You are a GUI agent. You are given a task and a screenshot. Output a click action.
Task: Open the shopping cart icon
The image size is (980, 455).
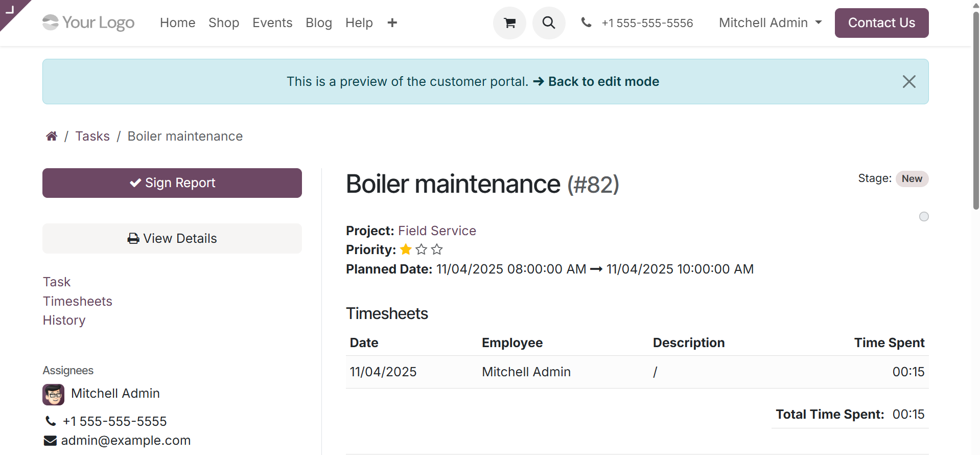(x=509, y=23)
